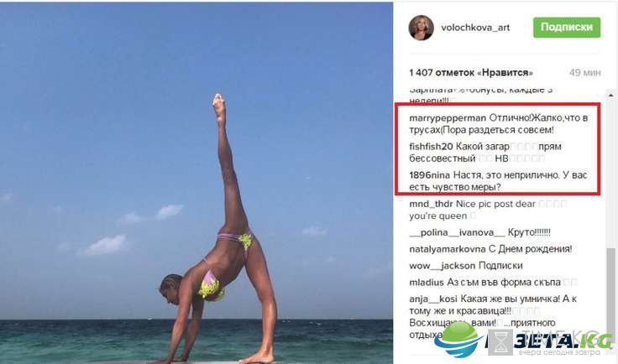Open the 1 407 likes count
Viewport: 618px width, 364px height.
tap(471, 73)
